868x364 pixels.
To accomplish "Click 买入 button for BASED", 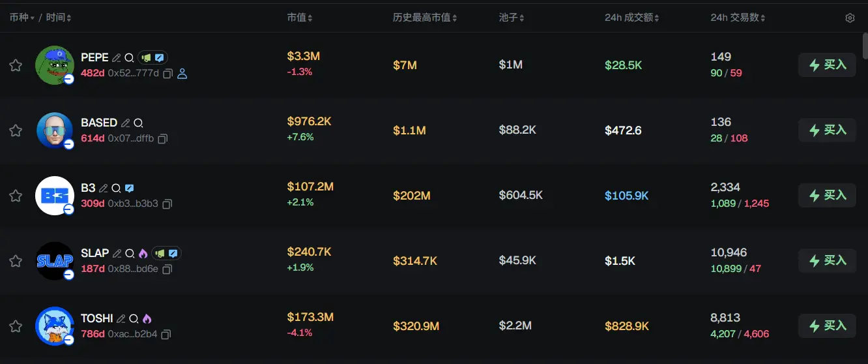I will 827,130.
